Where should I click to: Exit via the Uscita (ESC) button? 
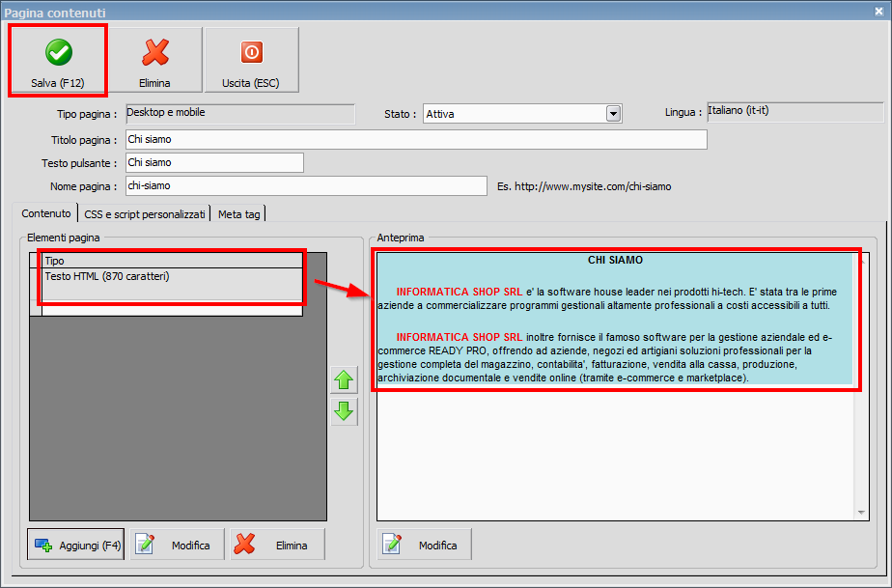click(251, 60)
